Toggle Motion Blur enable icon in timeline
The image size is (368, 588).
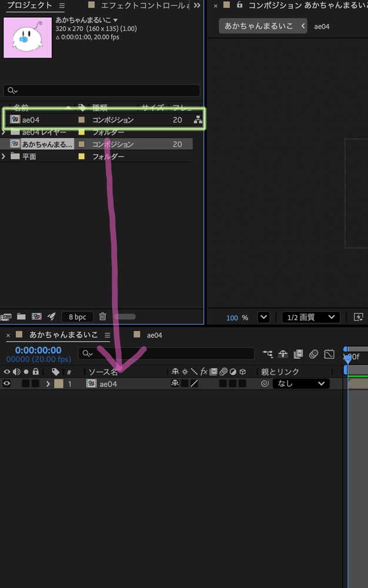click(314, 354)
